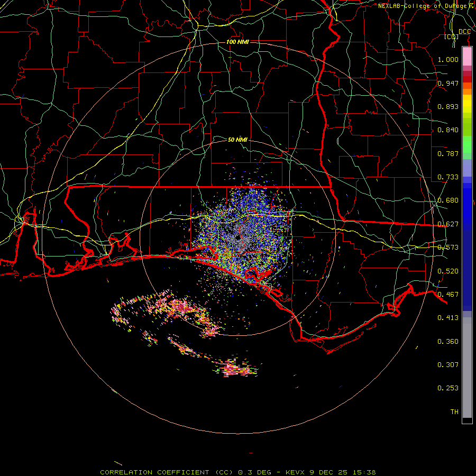Pick the gray segment of color bar

click(467, 368)
